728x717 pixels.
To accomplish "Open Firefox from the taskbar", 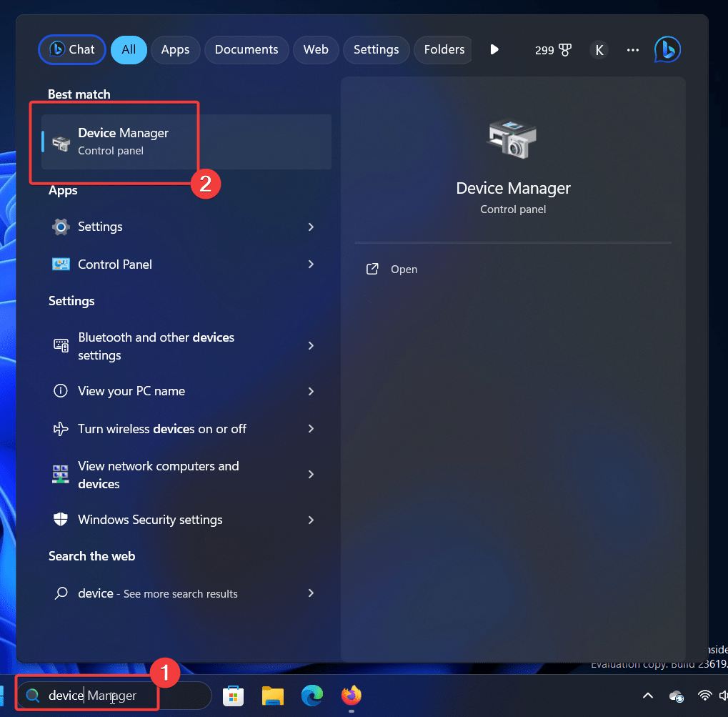I will (351, 696).
